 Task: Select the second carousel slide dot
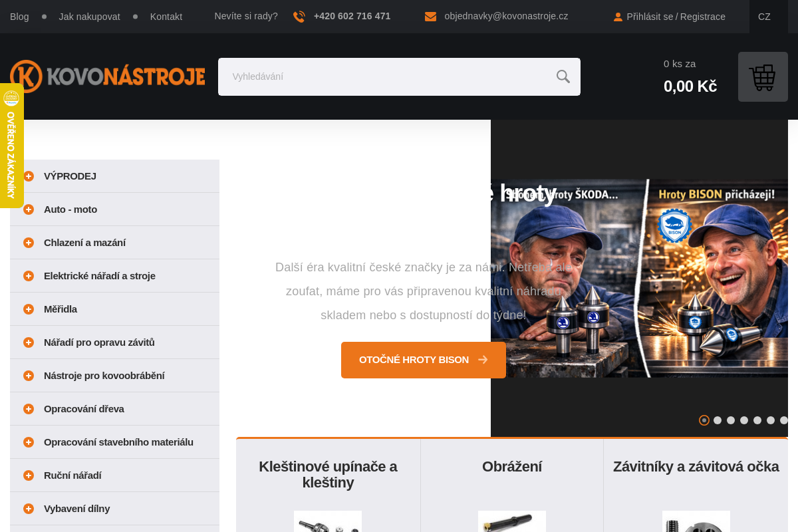pos(718,420)
